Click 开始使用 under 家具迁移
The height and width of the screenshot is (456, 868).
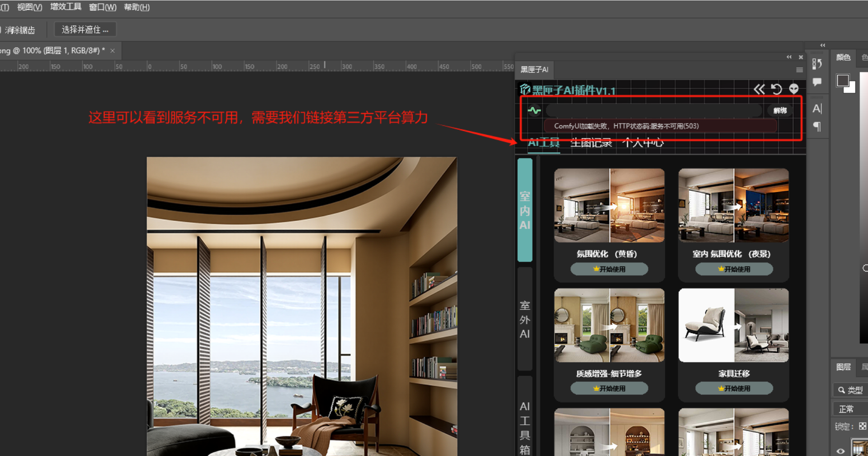(734, 388)
